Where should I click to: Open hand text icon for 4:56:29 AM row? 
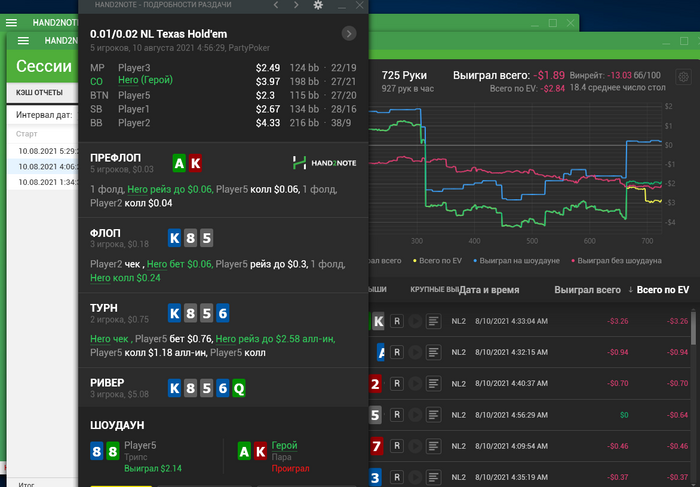(x=433, y=415)
